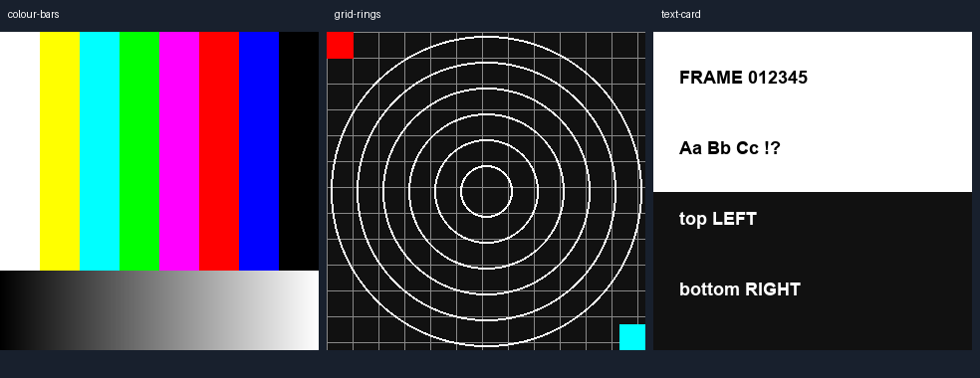Pick the yellow colour bar
The image size is (980, 378).
(60, 151)
